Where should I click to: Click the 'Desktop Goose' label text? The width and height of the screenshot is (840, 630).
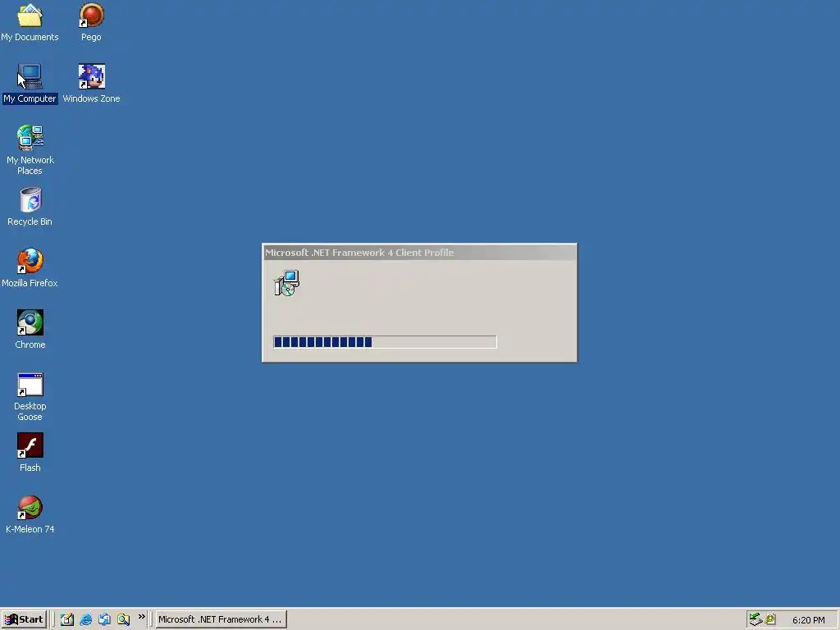pos(30,412)
